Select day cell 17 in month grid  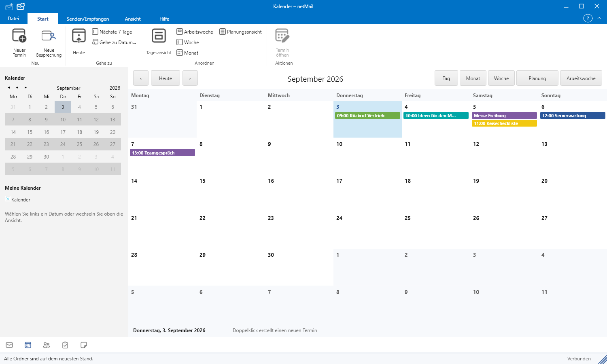(367, 193)
